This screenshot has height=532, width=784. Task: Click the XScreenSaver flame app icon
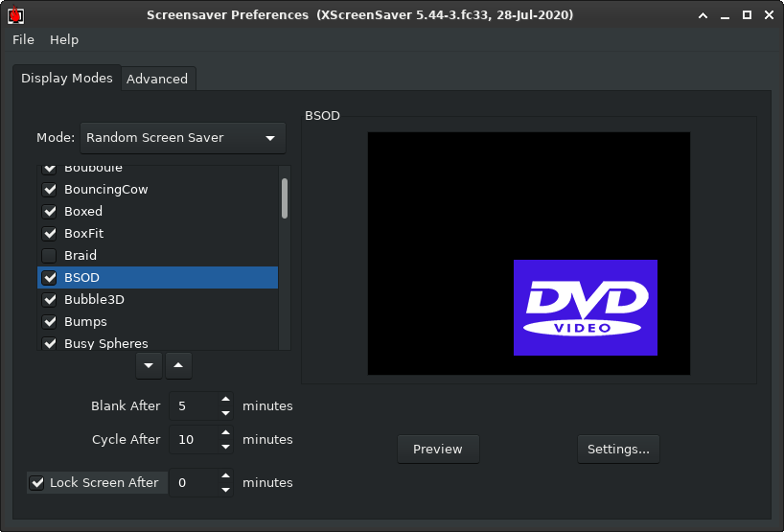(x=15, y=14)
